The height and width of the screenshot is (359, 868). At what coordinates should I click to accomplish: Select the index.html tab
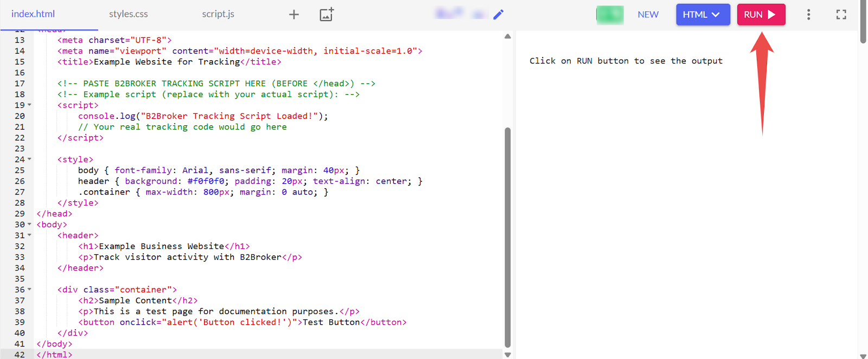click(33, 15)
